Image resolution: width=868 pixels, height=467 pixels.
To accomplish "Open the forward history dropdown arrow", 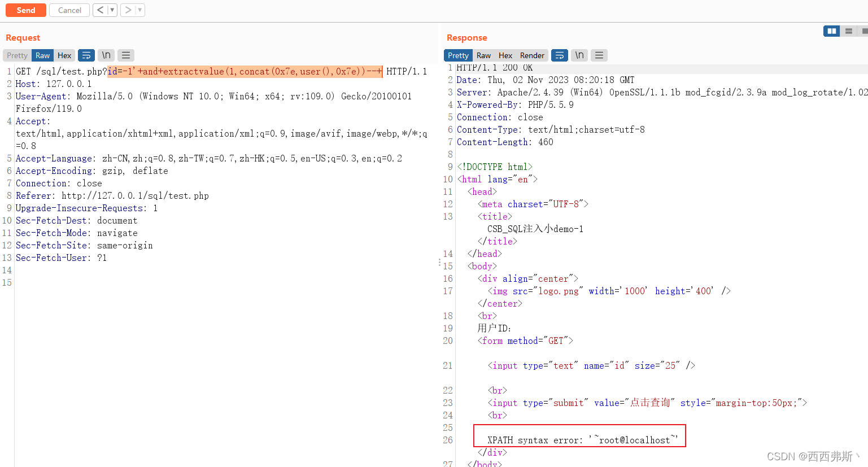I will point(140,10).
